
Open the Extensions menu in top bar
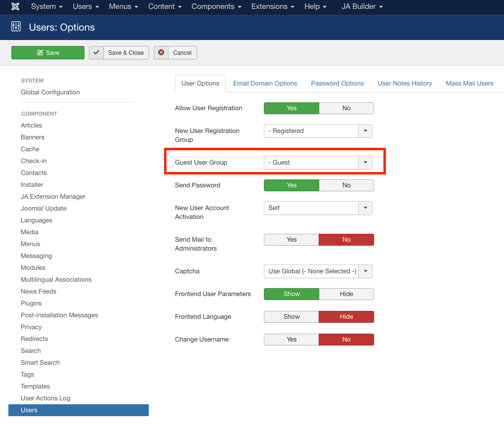coord(272,6)
